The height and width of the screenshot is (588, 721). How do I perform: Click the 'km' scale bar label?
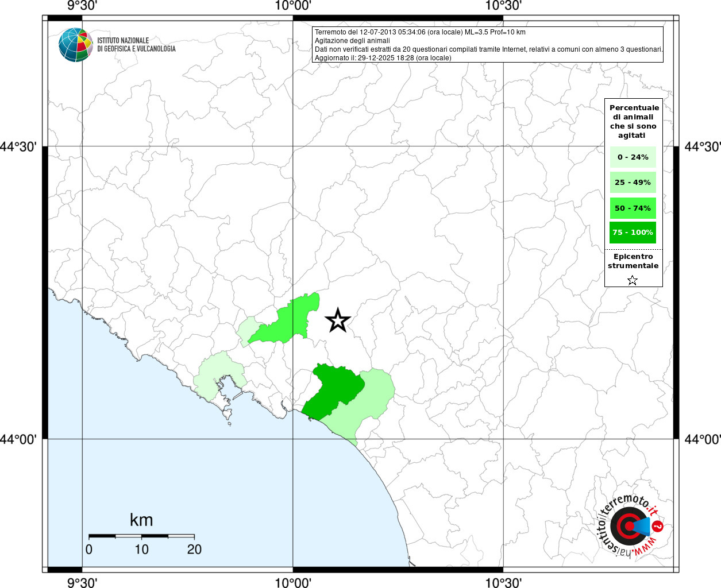tap(141, 520)
